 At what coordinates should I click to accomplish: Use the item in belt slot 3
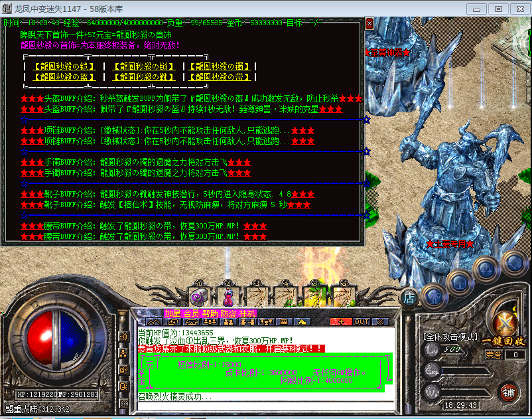257,297
